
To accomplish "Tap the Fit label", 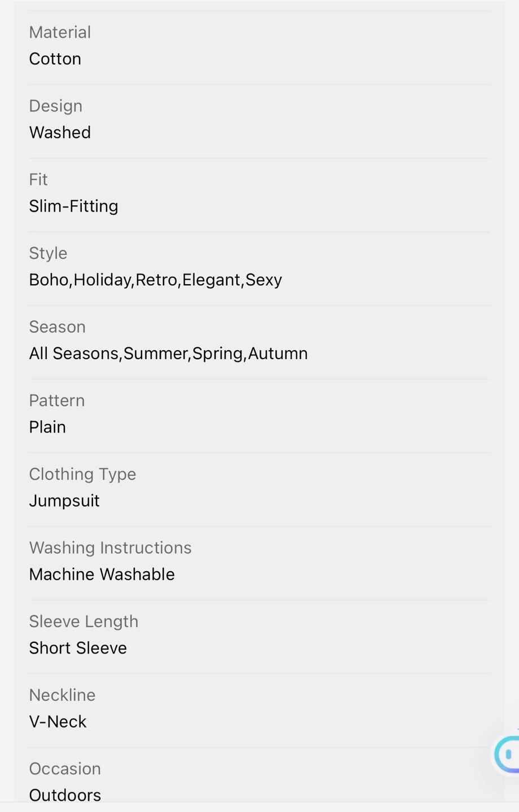I will [x=38, y=179].
